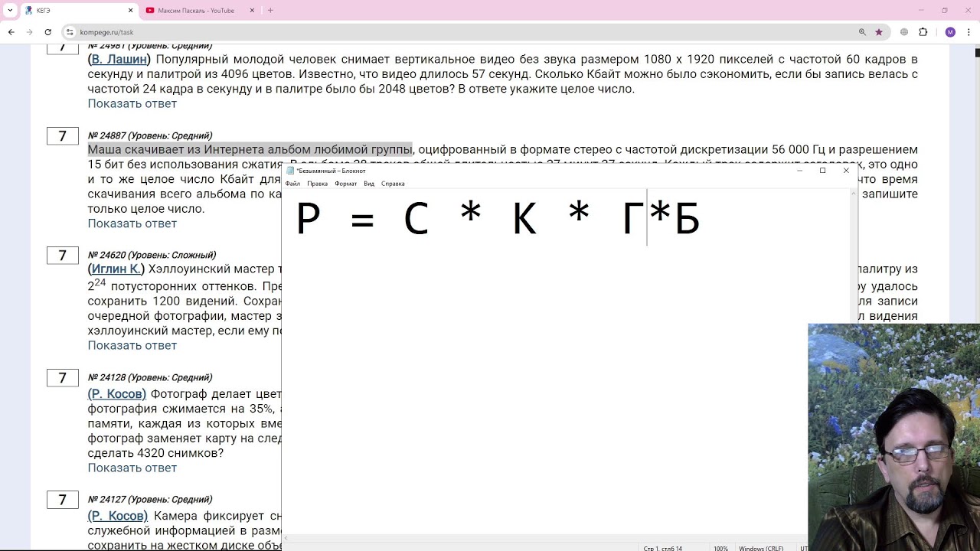980x551 pixels.
Task: Click the Notepad status bar zoom value 100%
Action: point(720,548)
